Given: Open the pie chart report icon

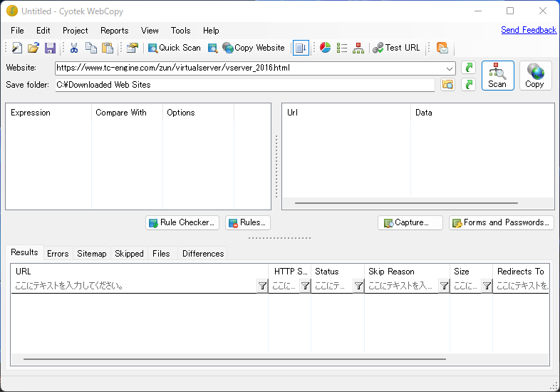Looking at the screenshot, I should point(325,48).
